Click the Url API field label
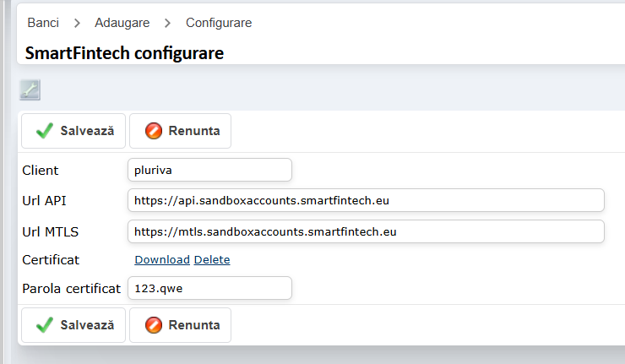 [46, 200]
